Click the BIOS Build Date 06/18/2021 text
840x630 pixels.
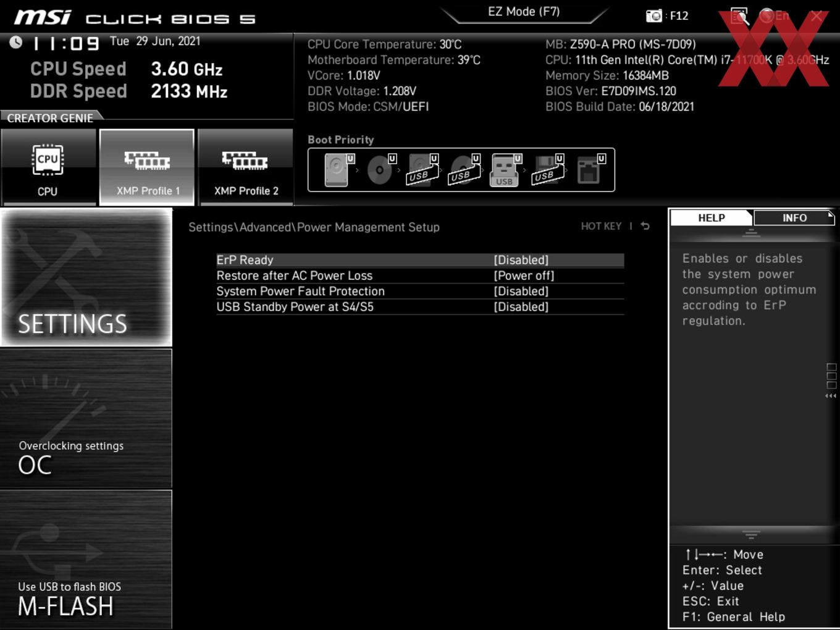tap(619, 106)
